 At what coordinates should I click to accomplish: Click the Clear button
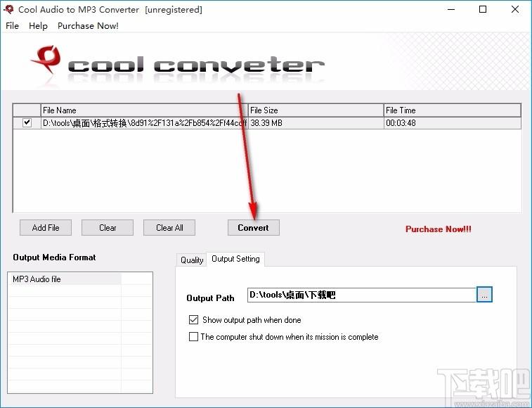[x=108, y=228]
